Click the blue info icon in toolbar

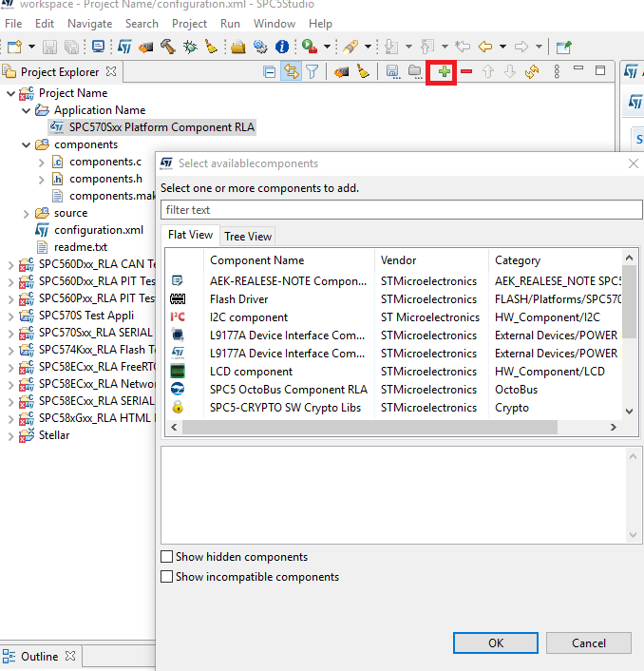click(x=282, y=47)
